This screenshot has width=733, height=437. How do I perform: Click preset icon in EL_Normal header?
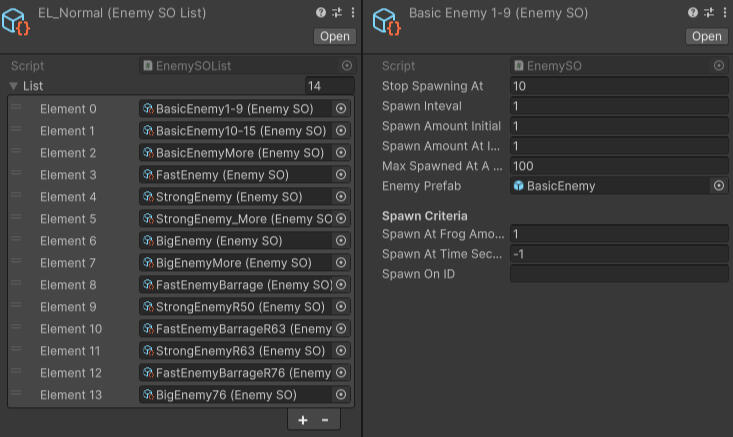tap(337, 13)
